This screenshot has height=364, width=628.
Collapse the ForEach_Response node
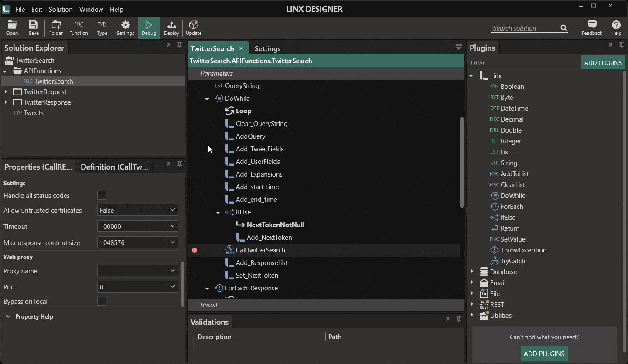pos(207,288)
